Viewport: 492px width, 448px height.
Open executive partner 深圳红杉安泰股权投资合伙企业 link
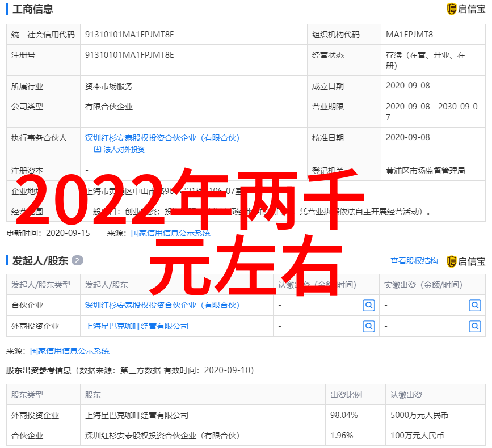coord(162,138)
